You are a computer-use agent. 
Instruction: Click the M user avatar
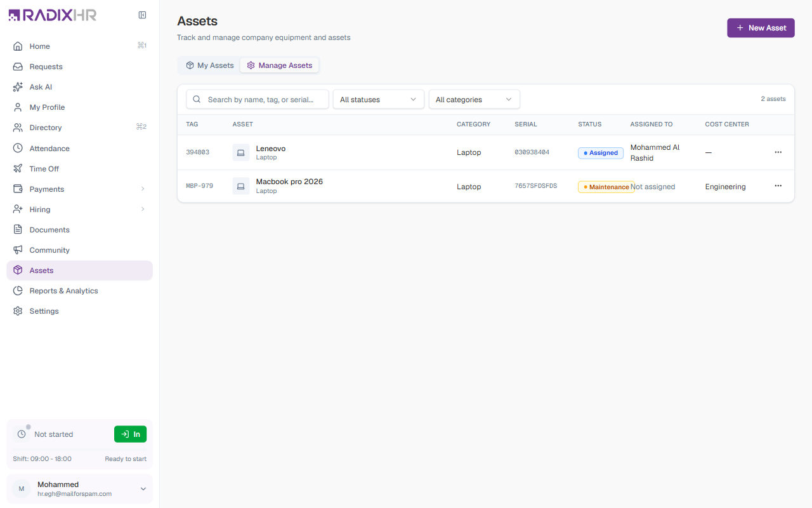point(22,488)
